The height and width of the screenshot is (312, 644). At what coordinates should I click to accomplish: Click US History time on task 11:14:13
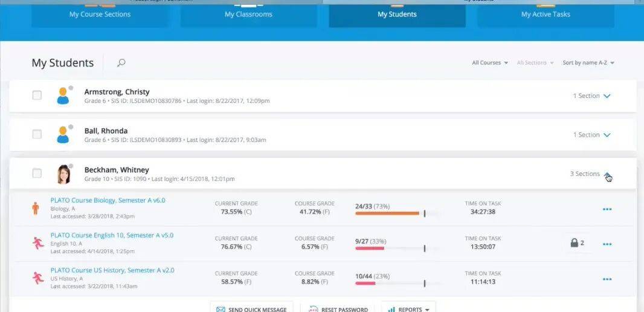click(483, 282)
